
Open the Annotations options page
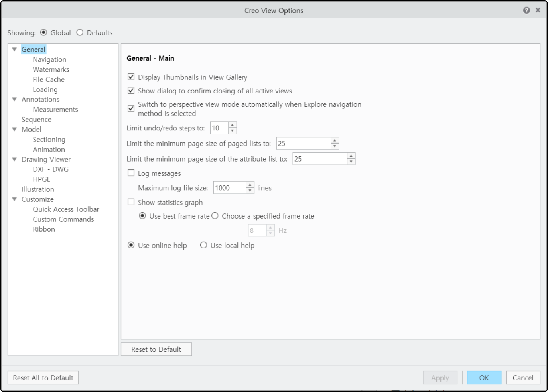40,99
